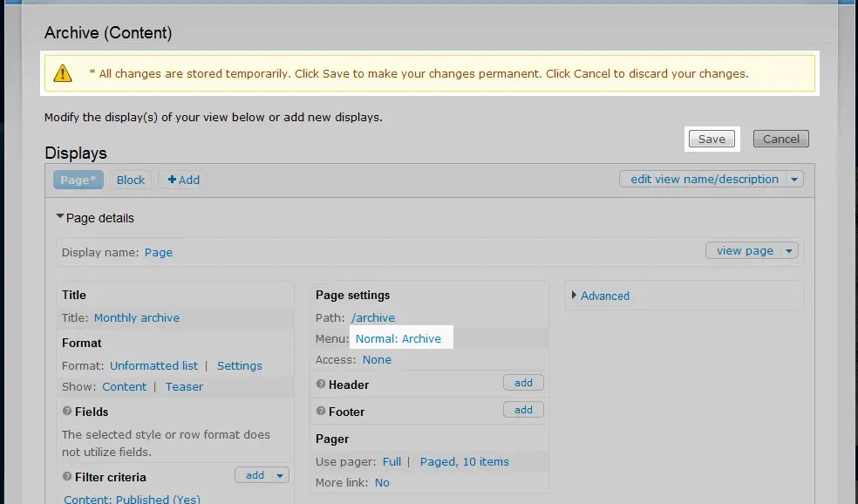Click the Paged, 10 items pager link
The image size is (858, 504).
pyautogui.click(x=464, y=461)
